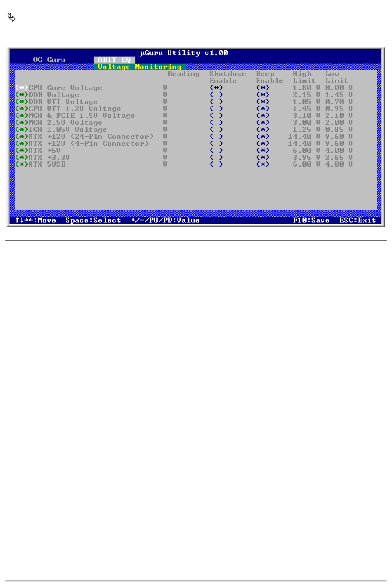Disable Beep for ATX +5V
Image resolution: width=392 pixels, height=587 pixels.
point(262,151)
